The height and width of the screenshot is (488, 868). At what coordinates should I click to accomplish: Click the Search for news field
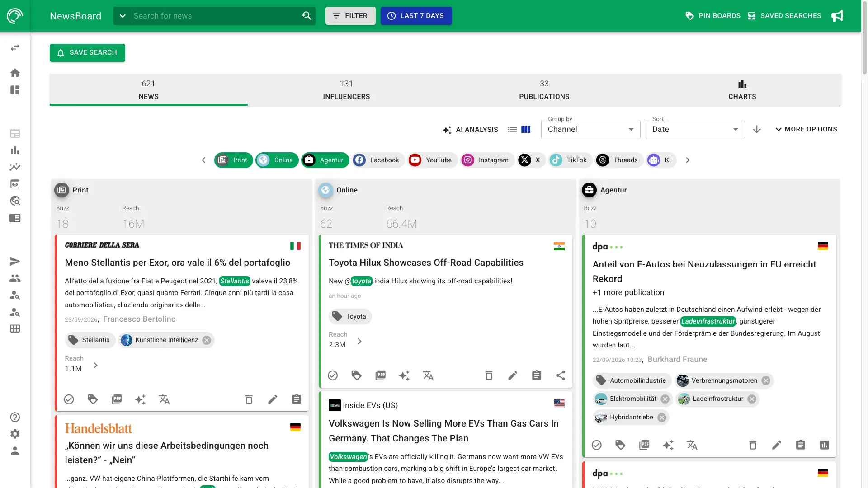(215, 16)
